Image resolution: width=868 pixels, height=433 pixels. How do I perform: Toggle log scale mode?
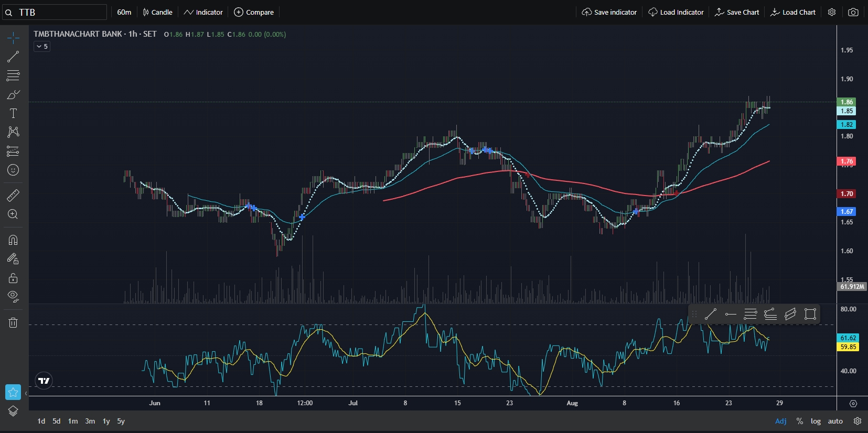[x=816, y=421]
